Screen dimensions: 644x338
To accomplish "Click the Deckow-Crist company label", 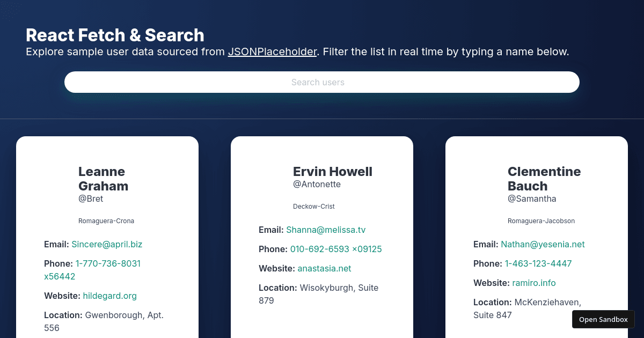I will 314,206.
